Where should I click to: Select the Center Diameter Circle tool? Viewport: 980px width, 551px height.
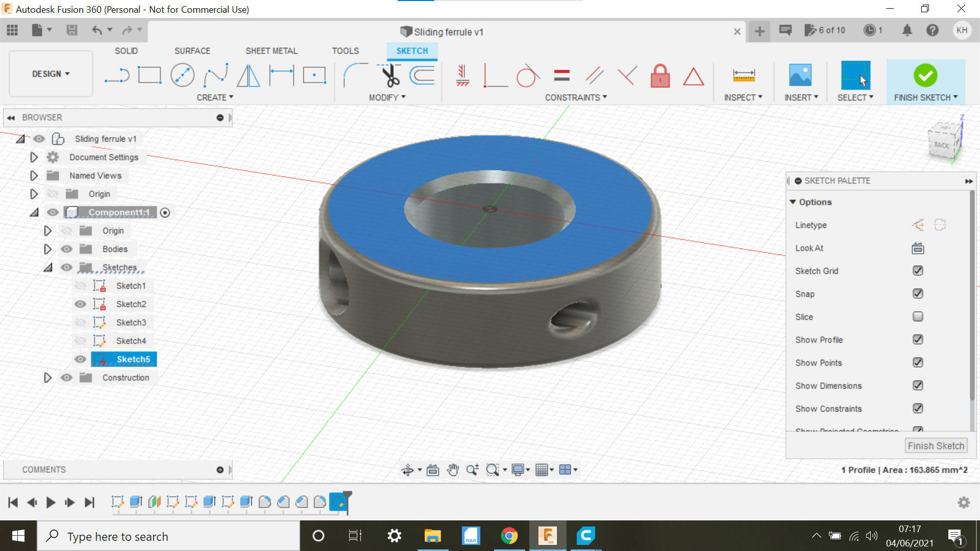coord(183,74)
